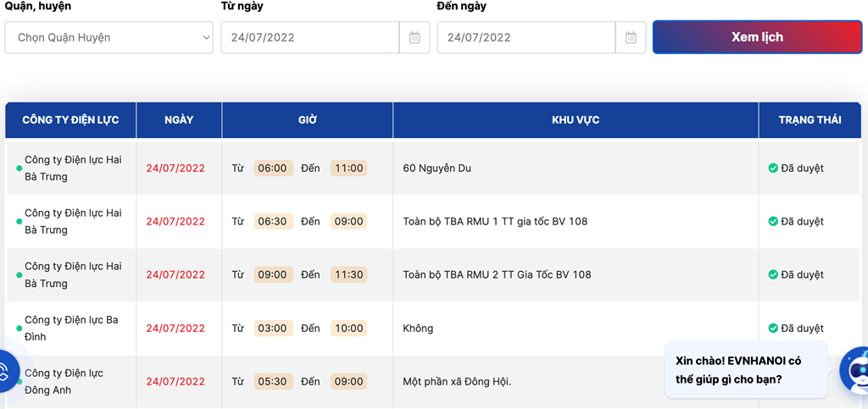Click the EVNHANOI chatbot robot icon
This screenshot has width=868, height=409.
tap(855, 370)
